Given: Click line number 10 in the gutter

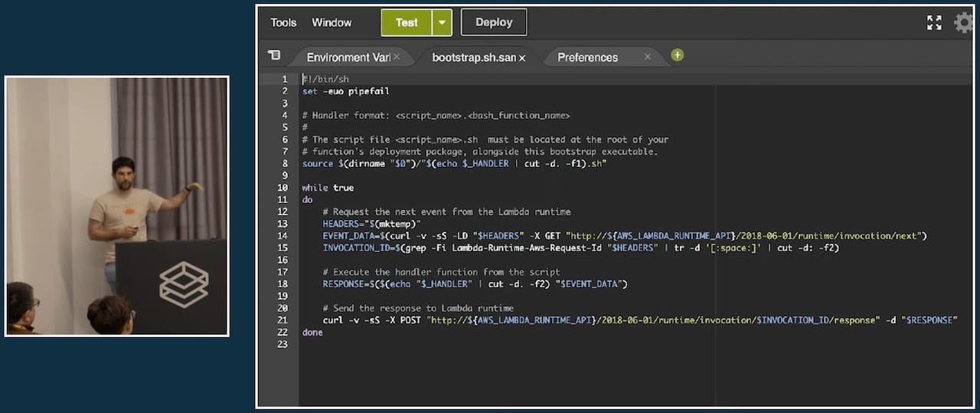Looking at the screenshot, I should tap(283, 188).
